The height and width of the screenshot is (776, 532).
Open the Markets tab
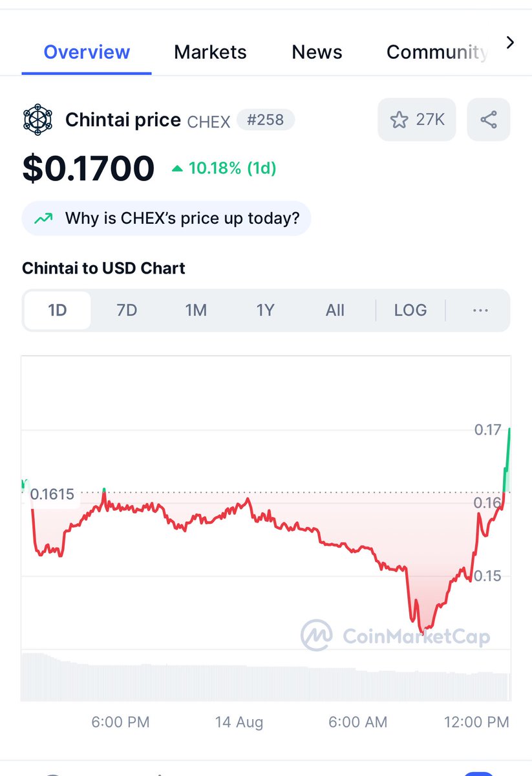[210, 52]
